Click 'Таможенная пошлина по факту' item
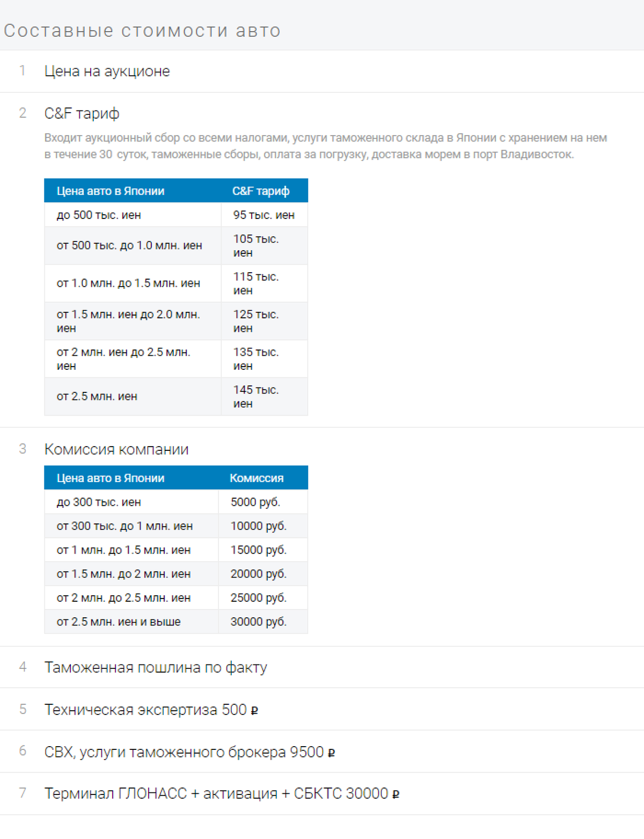The height and width of the screenshot is (839, 644). [156, 667]
